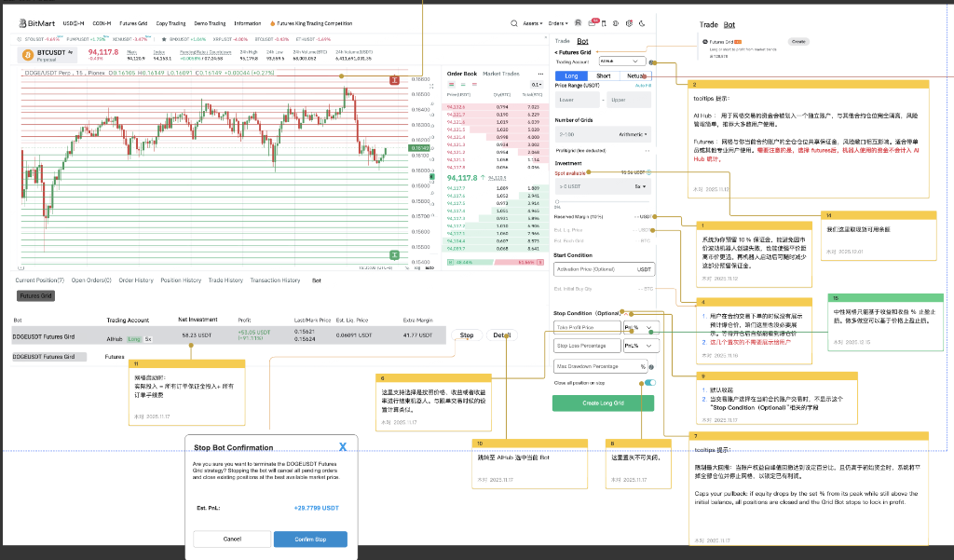The image size is (954, 560).
Task: Click the search magnifier icon in header
Action: (x=515, y=21)
